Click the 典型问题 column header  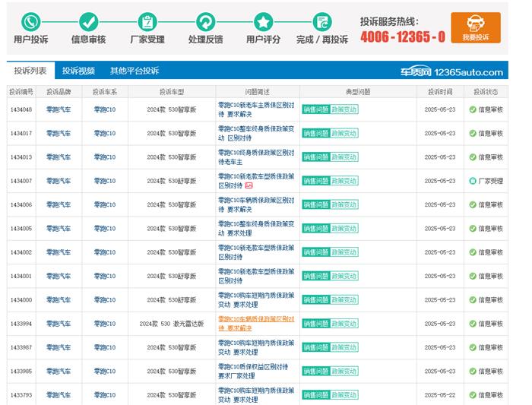click(358, 92)
